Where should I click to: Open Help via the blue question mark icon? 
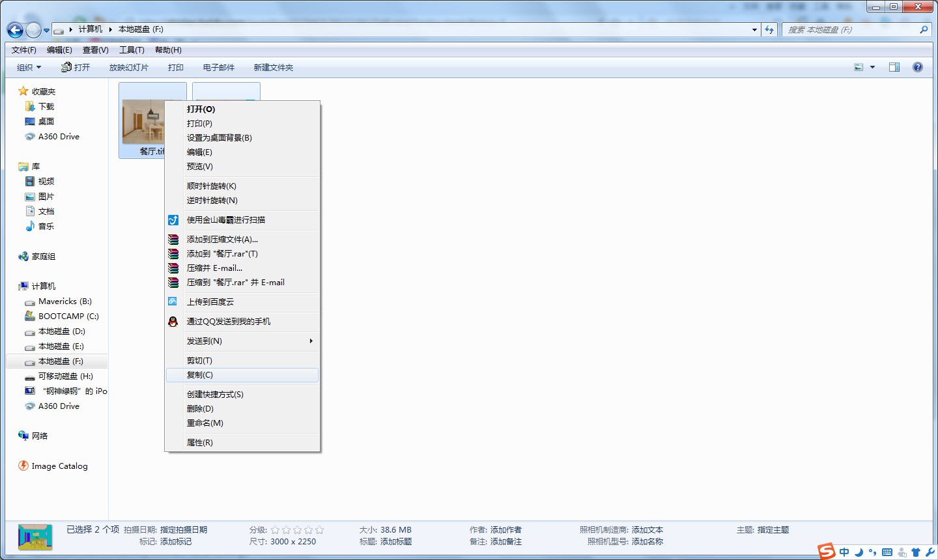[x=918, y=67]
